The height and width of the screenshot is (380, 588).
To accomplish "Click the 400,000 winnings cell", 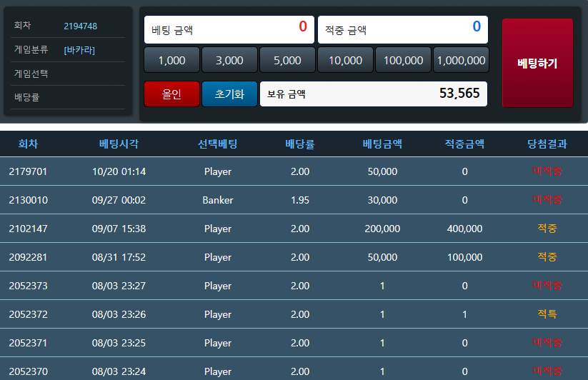I will (464, 229).
